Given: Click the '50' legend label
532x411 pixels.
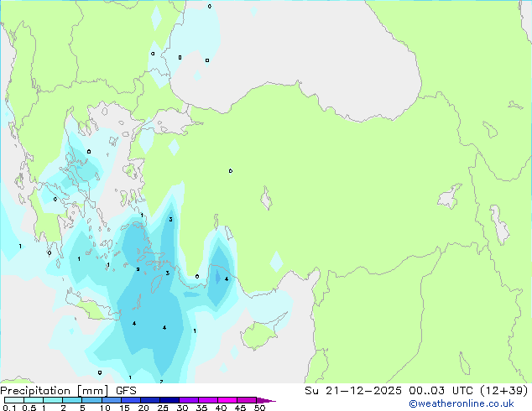Looking at the screenshot, I should [259, 408].
